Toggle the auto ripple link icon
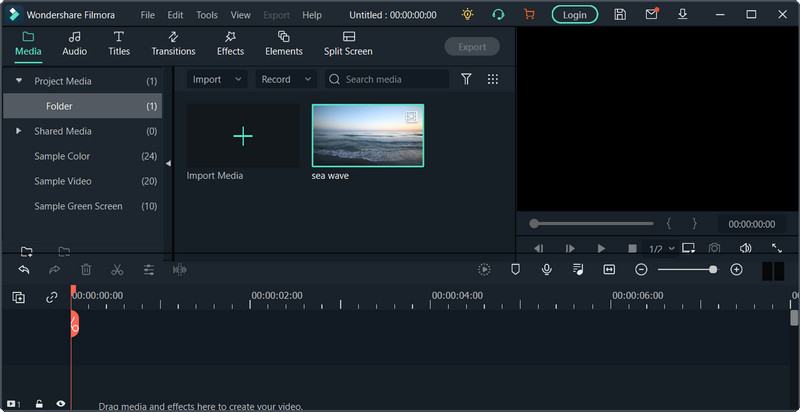The width and height of the screenshot is (800, 412). click(52, 297)
